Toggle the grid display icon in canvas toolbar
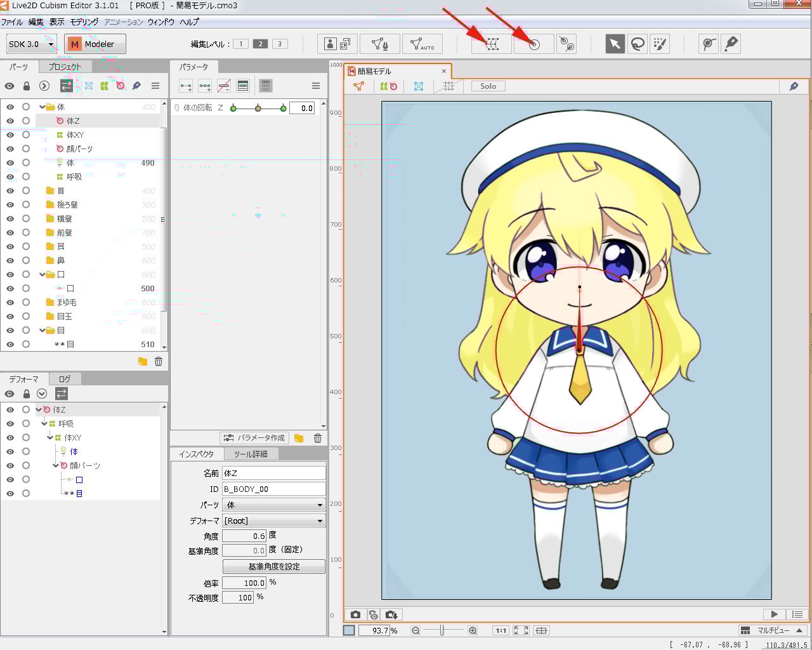The width and height of the screenshot is (812, 650). 449,86
